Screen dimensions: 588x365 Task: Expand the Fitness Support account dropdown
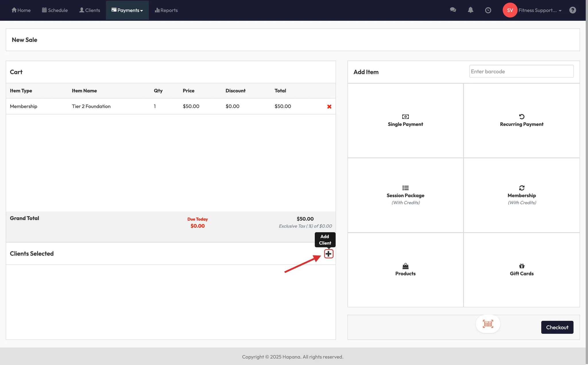point(539,10)
